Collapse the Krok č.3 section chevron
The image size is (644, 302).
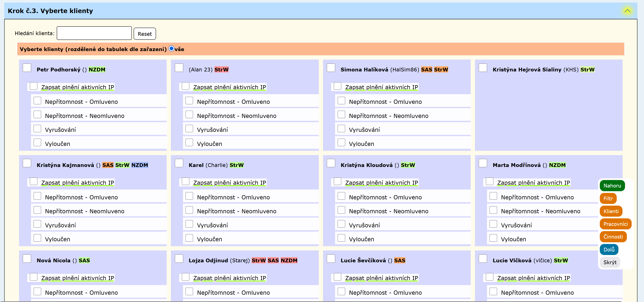tap(627, 11)
